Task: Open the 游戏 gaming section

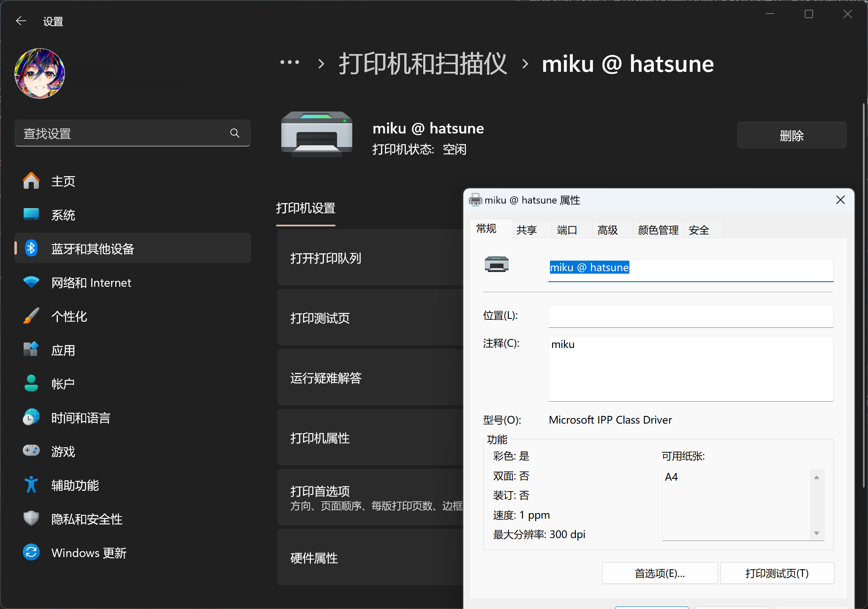Action: [x=132, y=451]
